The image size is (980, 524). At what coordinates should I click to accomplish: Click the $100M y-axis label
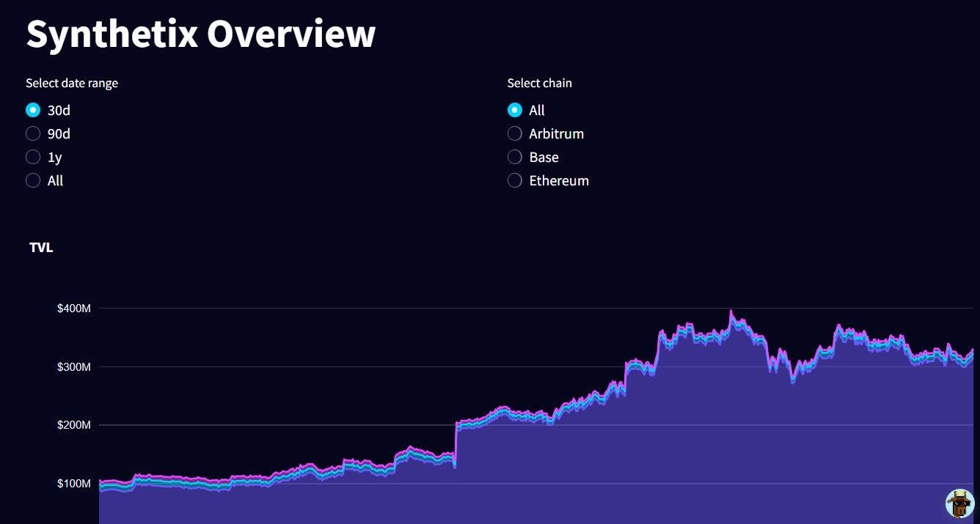pyautogui.click(x=74, y=484)
